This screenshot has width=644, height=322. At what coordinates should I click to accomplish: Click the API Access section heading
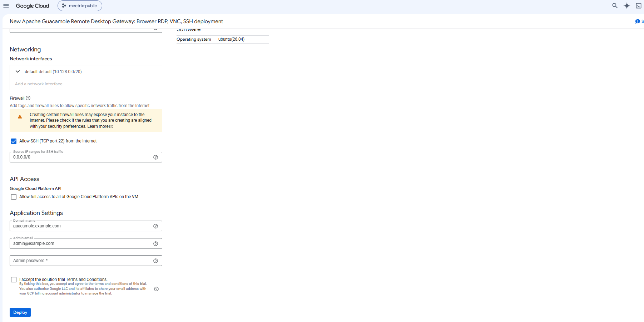click(25, 179)
